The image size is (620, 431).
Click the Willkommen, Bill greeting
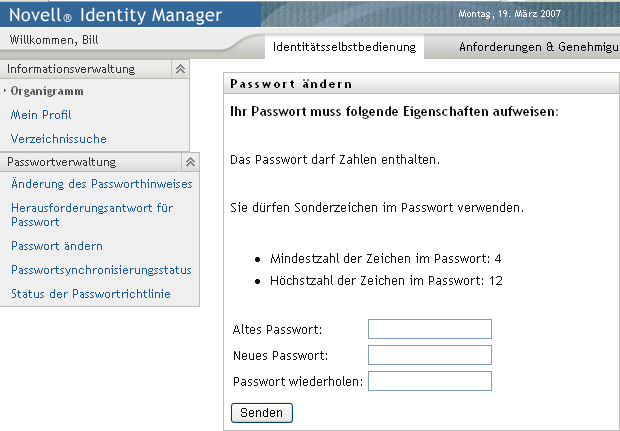click(54, 40)
